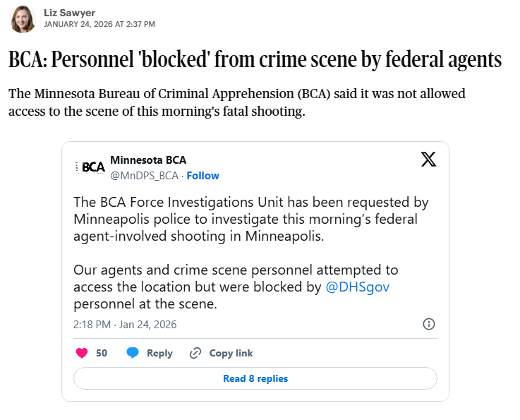
Task: Click the 50 likes count
Action: (102, 353)
